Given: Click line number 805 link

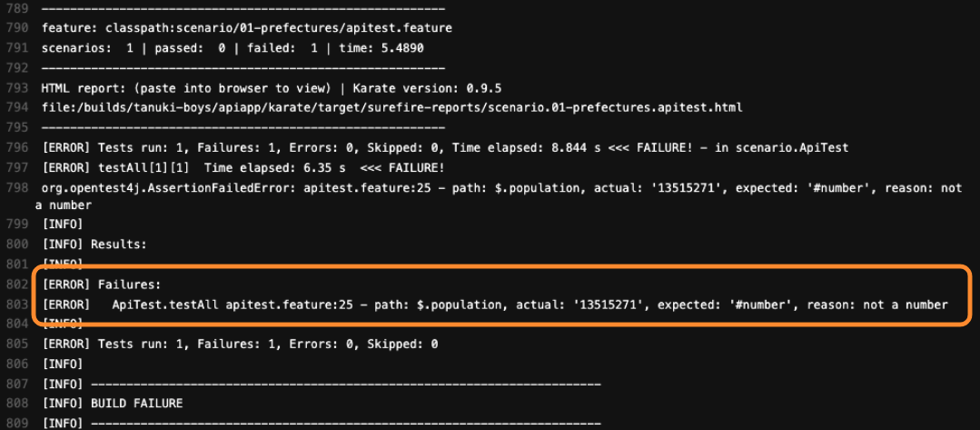Looking at the screenshot, I should pos(15,345).
